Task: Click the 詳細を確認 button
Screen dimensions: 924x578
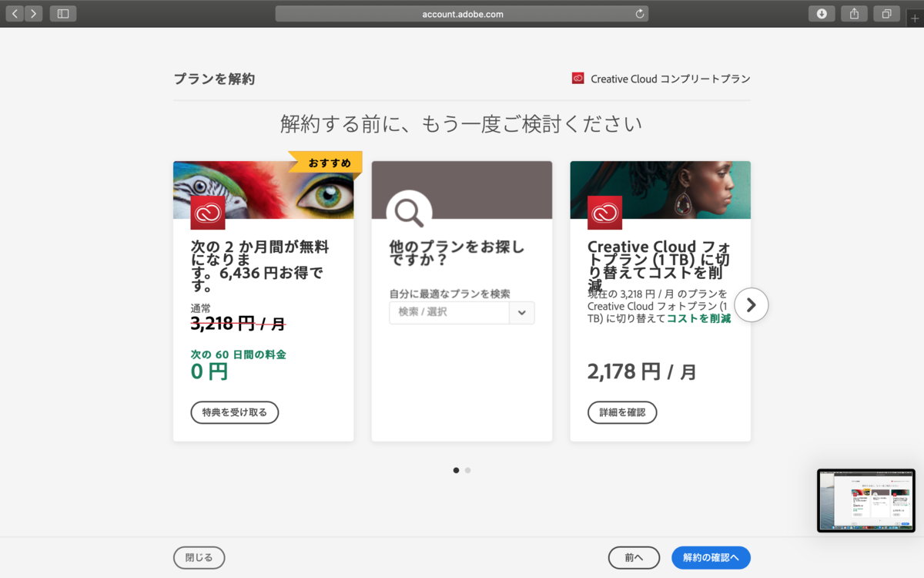Action: coord(622,412)
